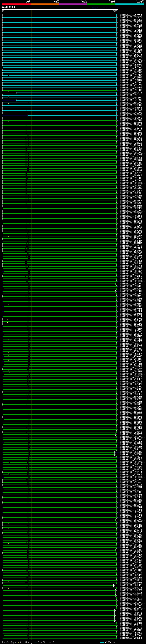The image size is (146, 644).
Task: Select the UniRef100_B8ABB0 label
Action: pyautogui.click(x=131, y=40)
